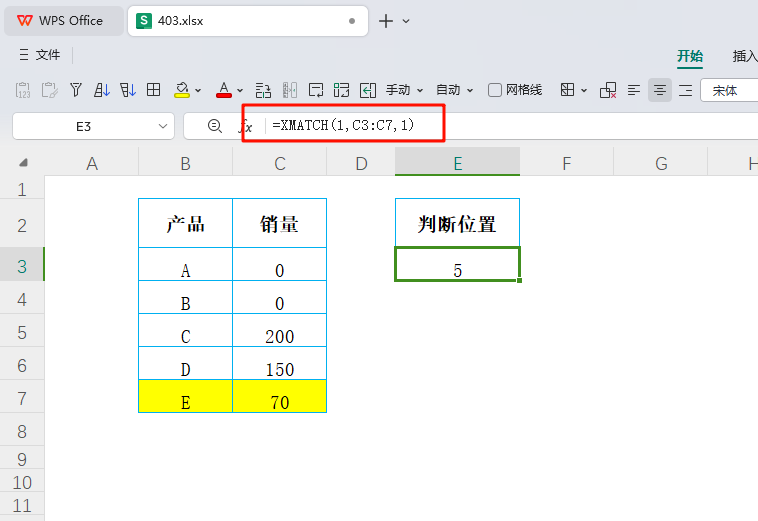Switch to the 开始 ribbon tab
This screenshot has height=521, width=758.
coord(690,56)
